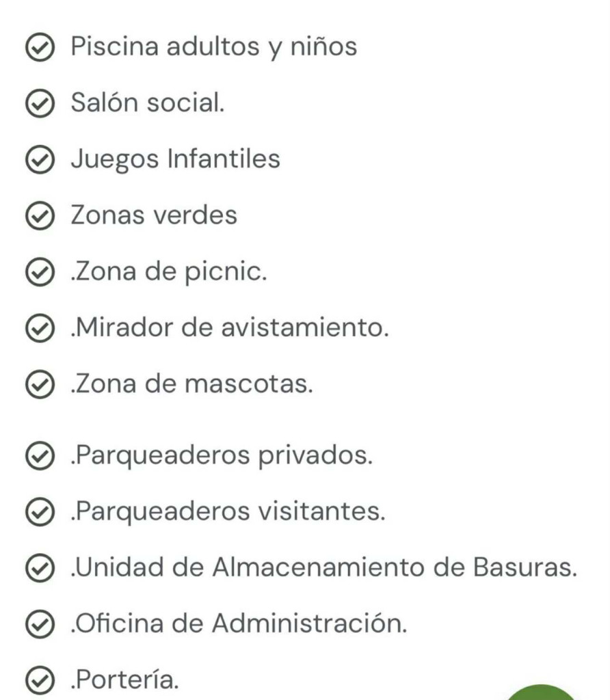This screenshot has width=610, height=700.
Task: Click check icon for Unidad de Almacenamiento de Basuras
Action: tap(40, 568)
